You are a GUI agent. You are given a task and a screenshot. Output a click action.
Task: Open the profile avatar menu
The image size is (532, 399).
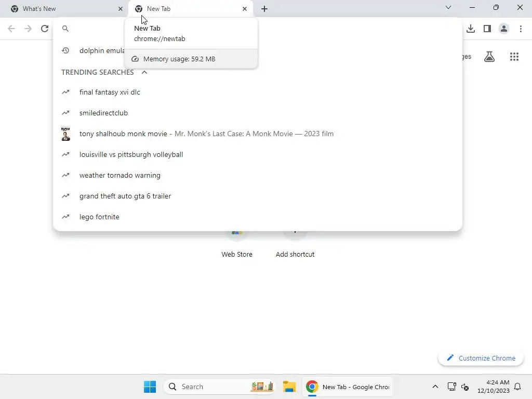pyautogui.click(x=504, y=29)
